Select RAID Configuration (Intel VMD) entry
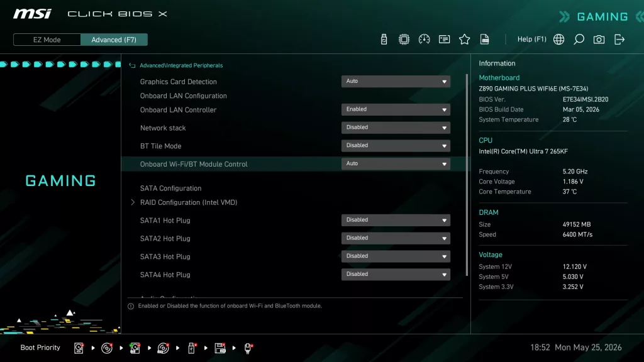Image resolution: width=644 pixels, height=362 pixels. (x=189, y=202)
